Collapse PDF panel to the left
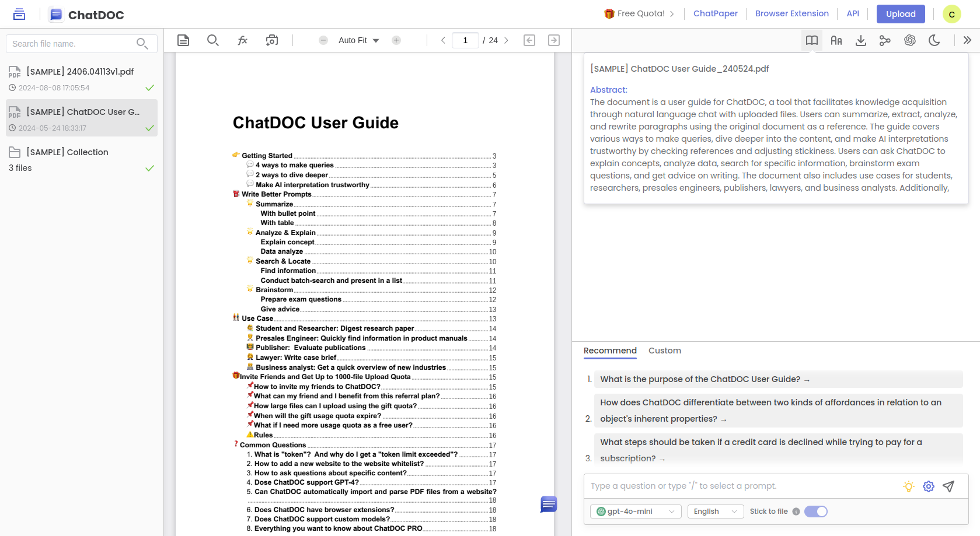Screen dimensions: 980x536 [x=529, y=40]
